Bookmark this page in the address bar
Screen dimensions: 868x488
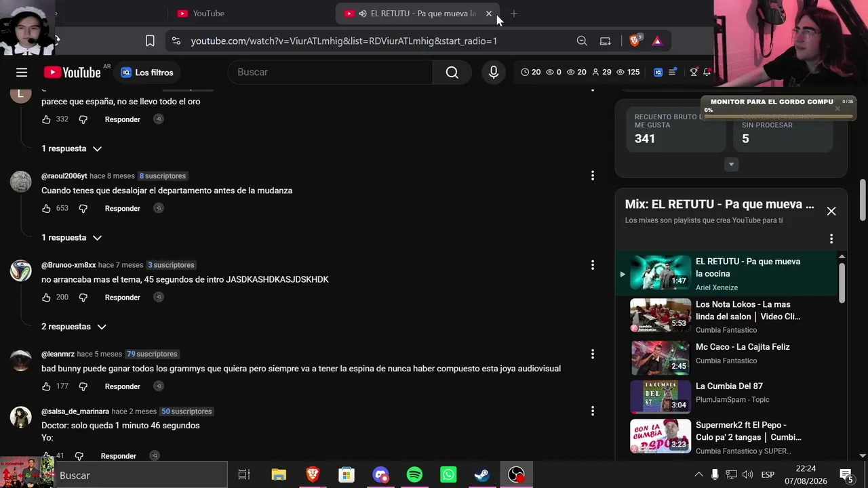[150, 41]
